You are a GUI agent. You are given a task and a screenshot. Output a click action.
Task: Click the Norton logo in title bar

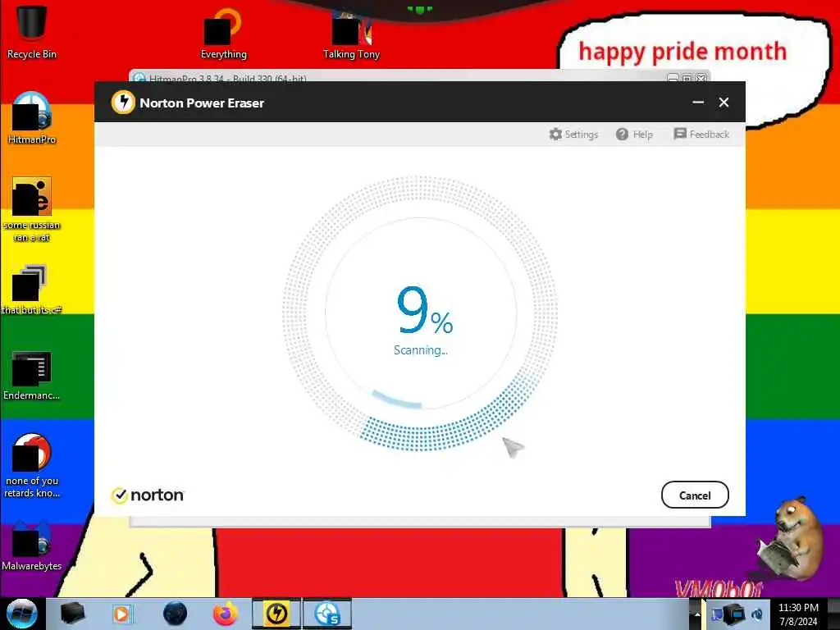123,103
